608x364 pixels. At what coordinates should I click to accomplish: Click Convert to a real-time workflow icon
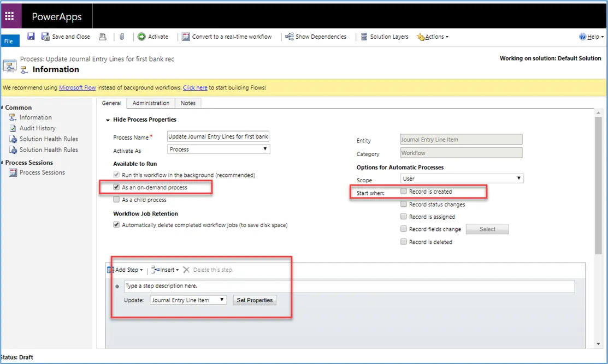[186, 37]
